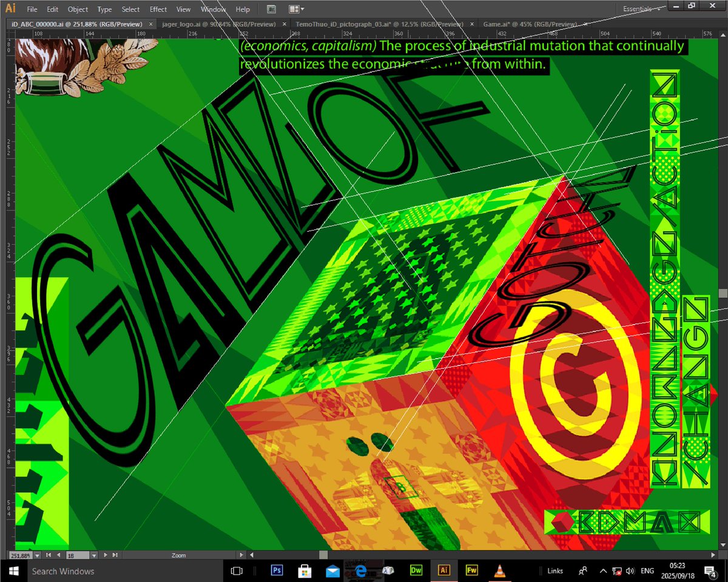The height and width of the screenshot is (582, 728).
Task: Restore down the Illustrator window
Action: tap(692, 5)
